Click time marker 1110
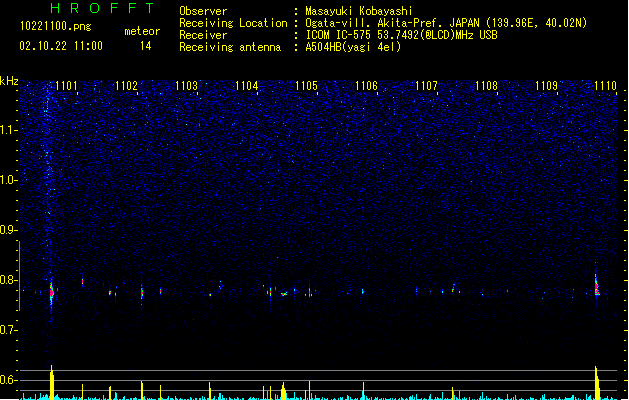 click(x=605, y=86)
